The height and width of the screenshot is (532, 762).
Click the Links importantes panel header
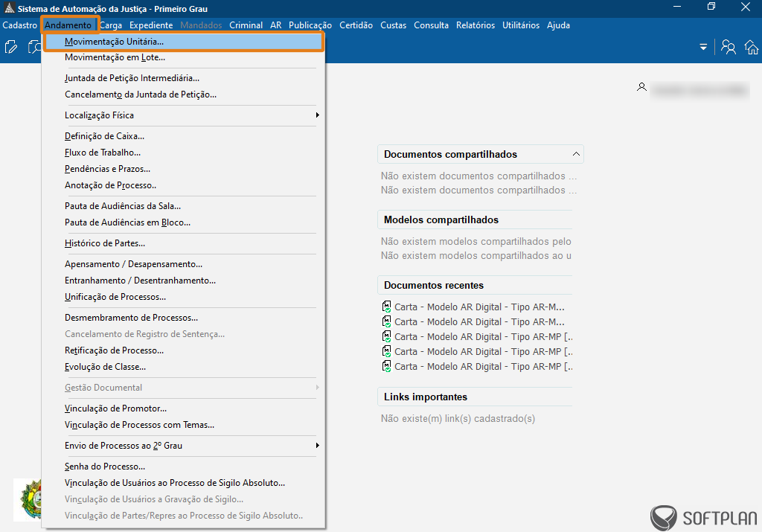point(475,397)
